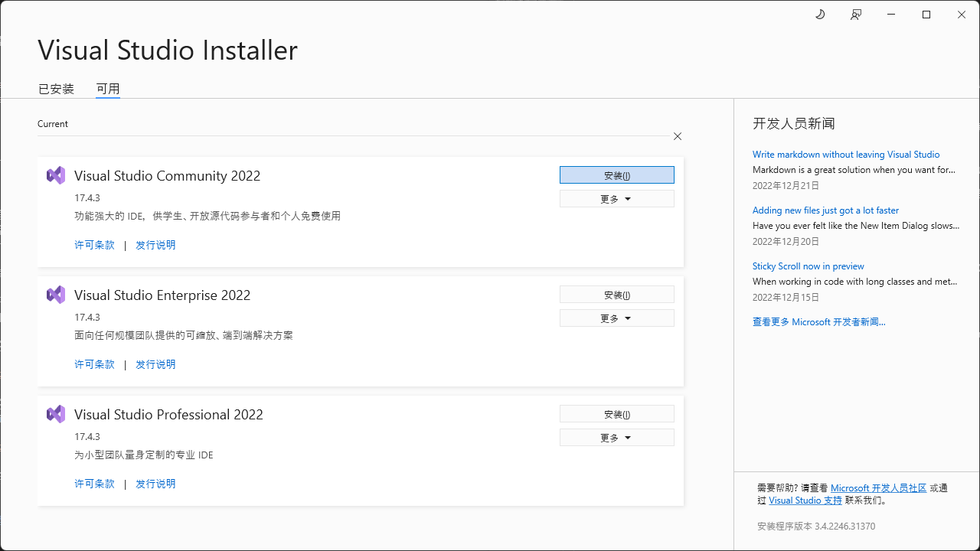
Task: Click Community description 功能强大的 IDE text
Action: 207,216
